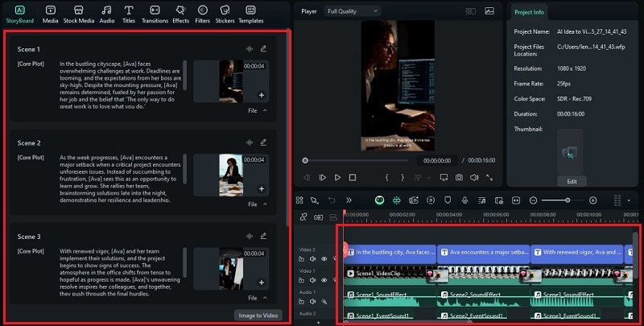Open timeline track view options dropdown
The width and height of the screenshot is (644, 326).
[629, 200]
